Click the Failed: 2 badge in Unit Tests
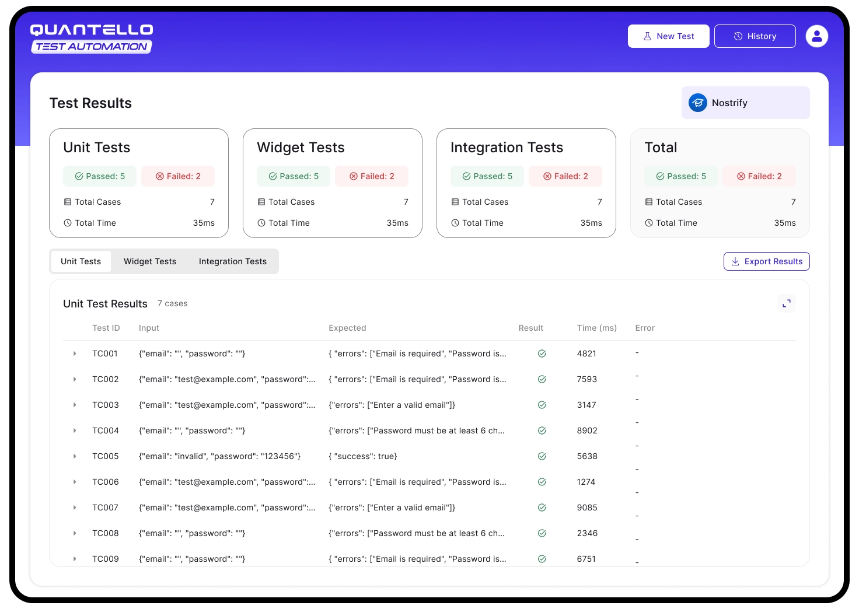This screenshot has width=859, height=616. [x=178, y=176]
